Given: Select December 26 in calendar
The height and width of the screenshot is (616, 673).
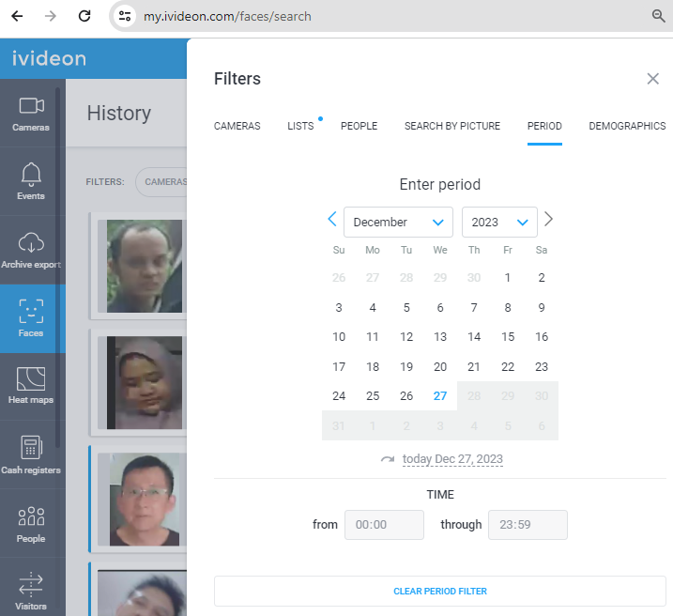Looking at the screenshot, I should 406,395.
